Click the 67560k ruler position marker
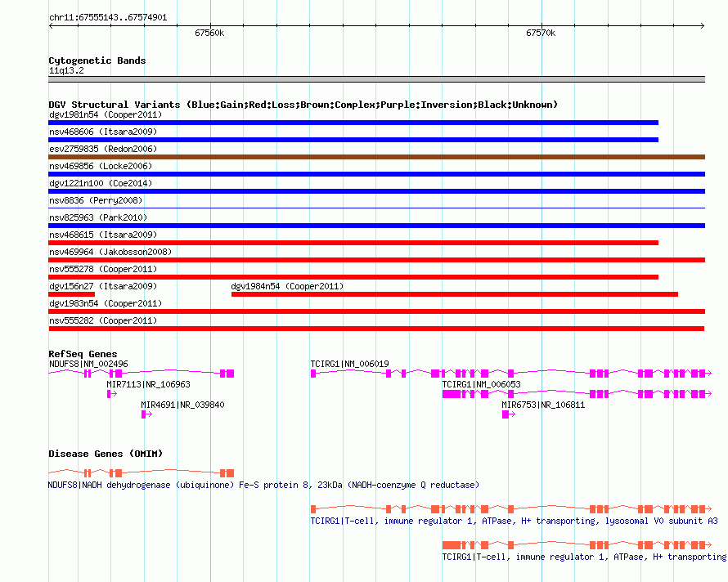The width and height of the screenshot is (728, 582). pyautogui.click(x=209, y=34)
